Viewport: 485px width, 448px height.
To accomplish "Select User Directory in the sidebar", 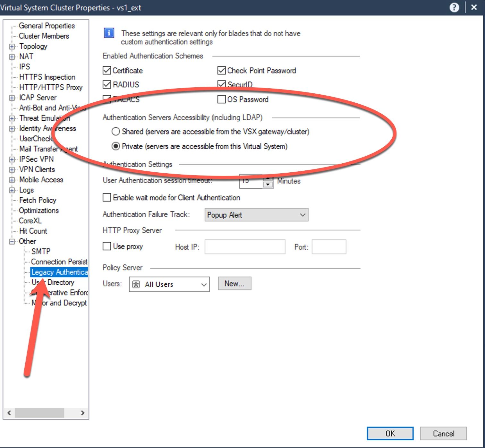I will click(x=53, y=282).
